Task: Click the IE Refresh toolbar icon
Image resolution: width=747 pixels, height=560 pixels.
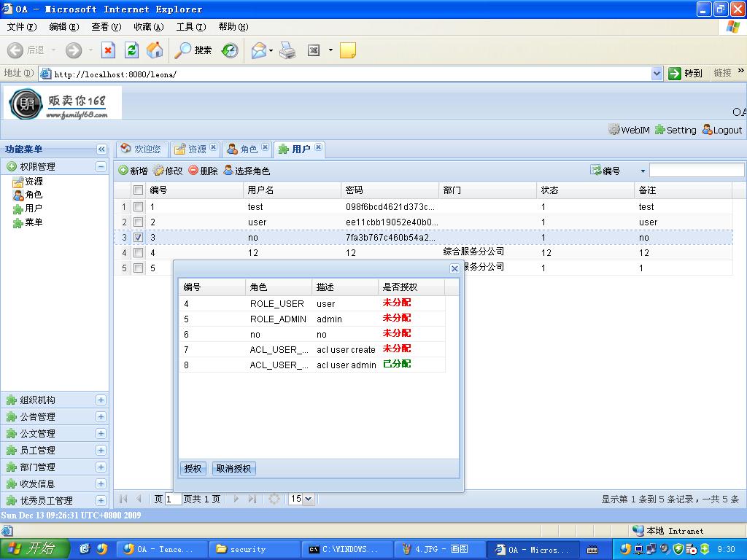Action: [x=131, y=50]
